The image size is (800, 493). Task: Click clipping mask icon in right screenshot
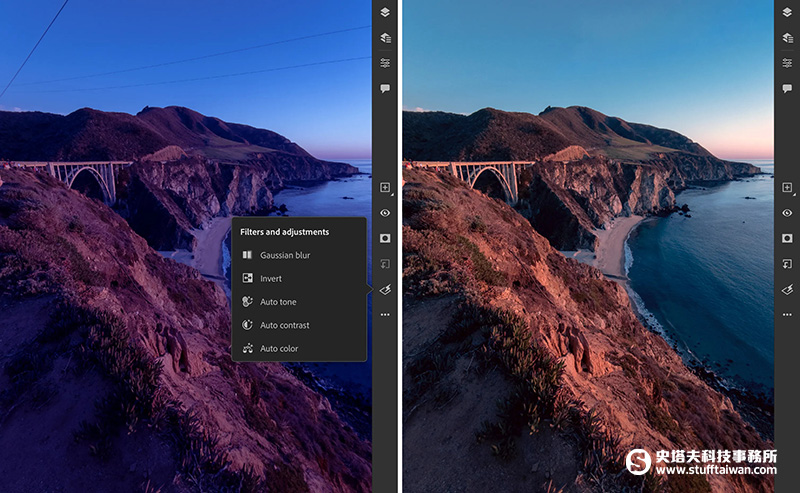pyautogui.click(x=787, y=264)
